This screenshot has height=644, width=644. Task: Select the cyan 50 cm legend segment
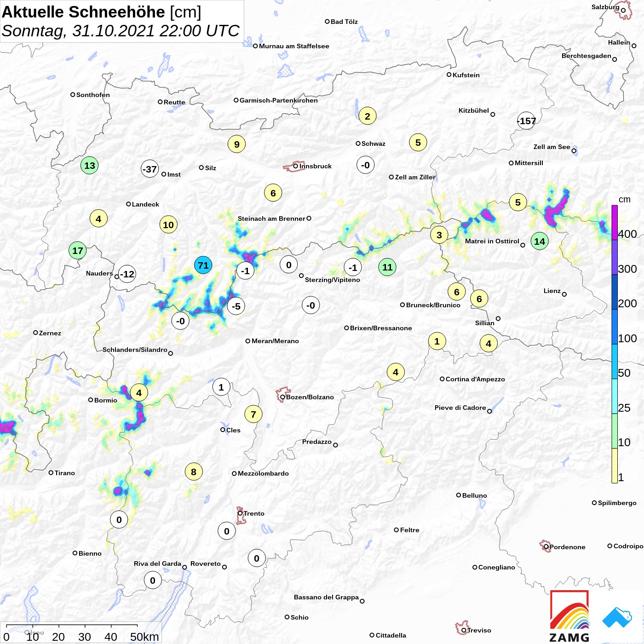click(615, 362)
